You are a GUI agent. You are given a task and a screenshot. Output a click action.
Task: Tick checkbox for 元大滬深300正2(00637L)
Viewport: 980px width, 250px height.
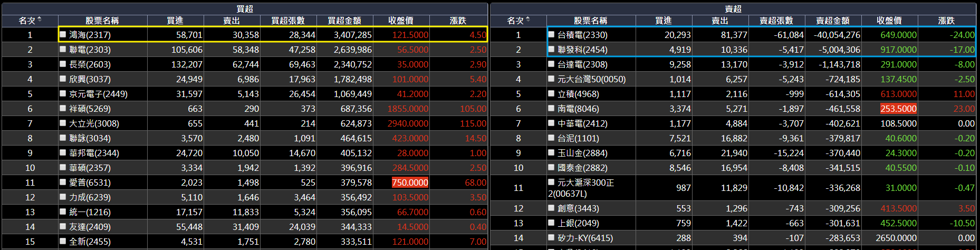tap(552, 182)
